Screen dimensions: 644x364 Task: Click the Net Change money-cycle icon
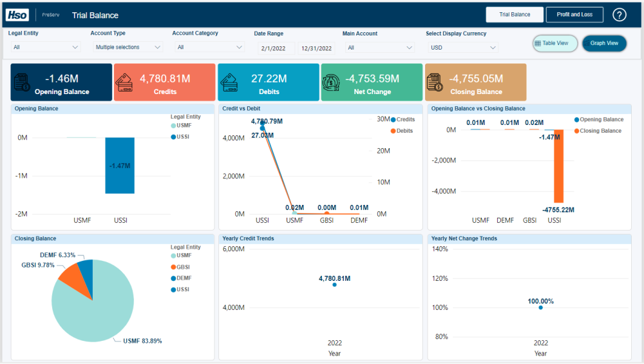[x=331, y=82]
